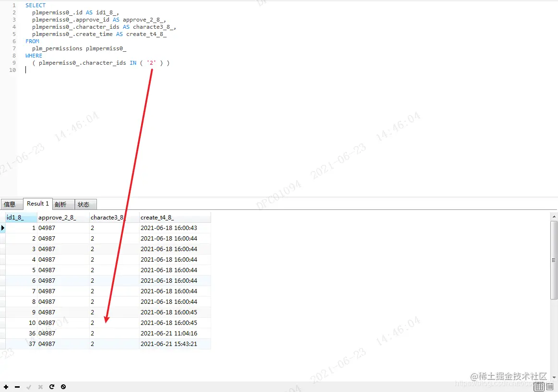Click the WHERE keyword on line 8
This screenshot has height=392, width=558.
pos(34,56)
